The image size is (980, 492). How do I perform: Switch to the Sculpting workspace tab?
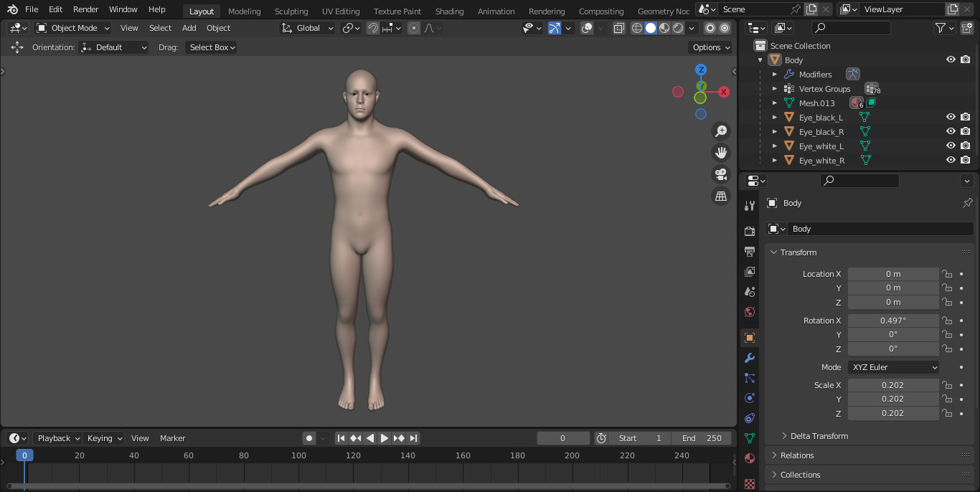coord(291,11)
